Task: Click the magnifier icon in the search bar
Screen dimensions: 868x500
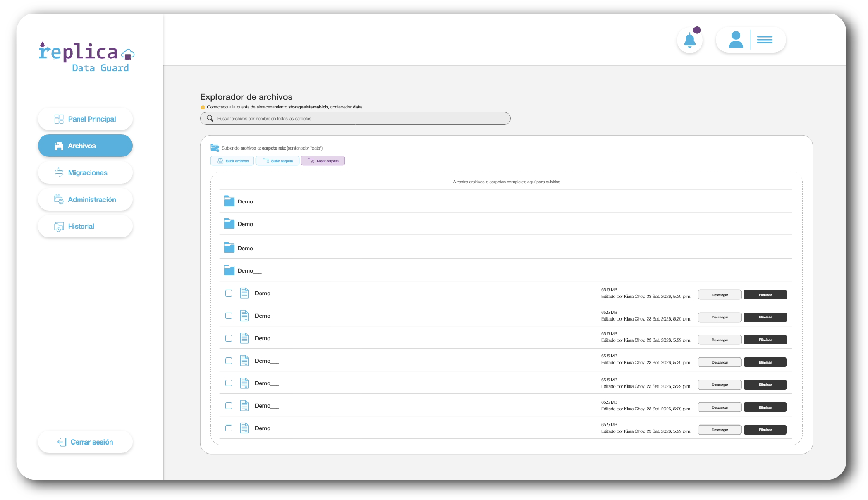Action: tap(210, 119)
